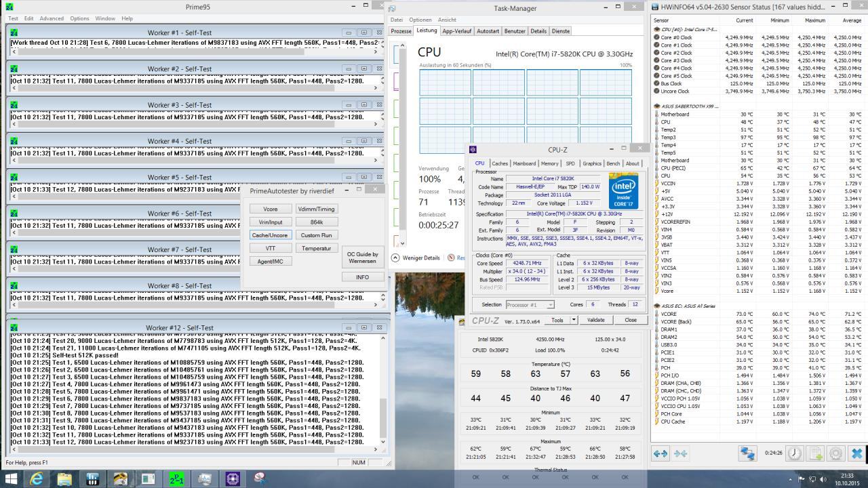The image size is (868, 488).
Task: Open Task-Manager taskbar icon
Action: pyautogui.click(x=204, y=479)
